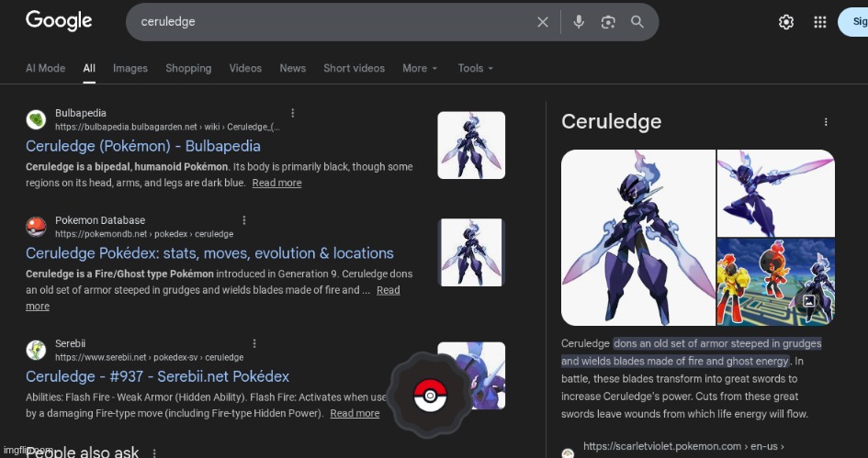Viewport: 868px width, 458px height.
Task: Clear the search box with the X icon
Action: pos(543,22)
